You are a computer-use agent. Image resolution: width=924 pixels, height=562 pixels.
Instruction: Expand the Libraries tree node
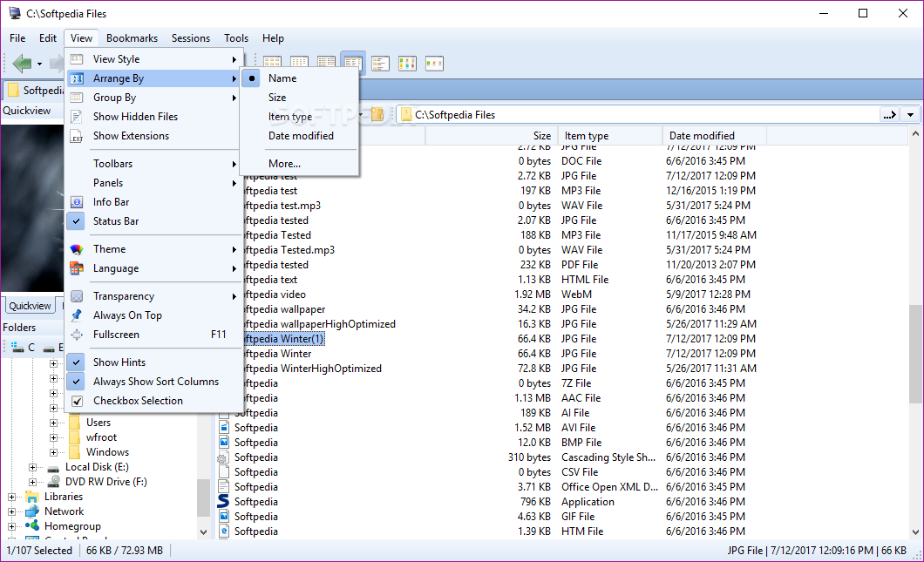pos(11,497)
